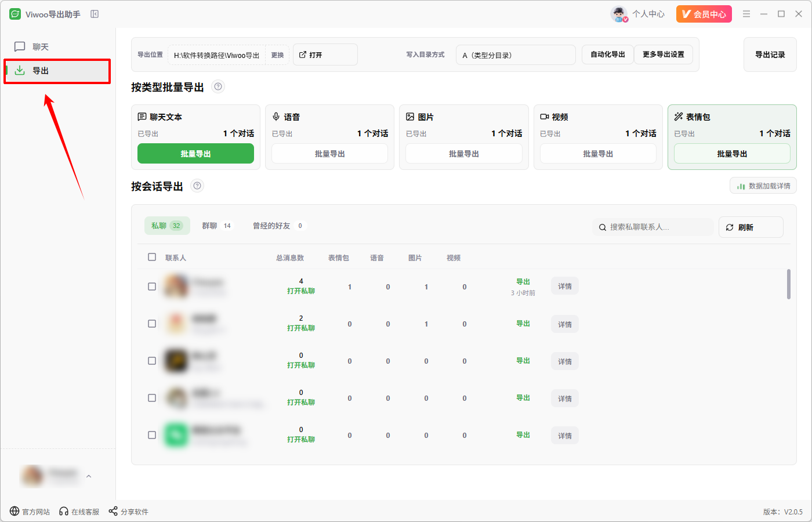Click the 图片 image icon

[410, 117]
